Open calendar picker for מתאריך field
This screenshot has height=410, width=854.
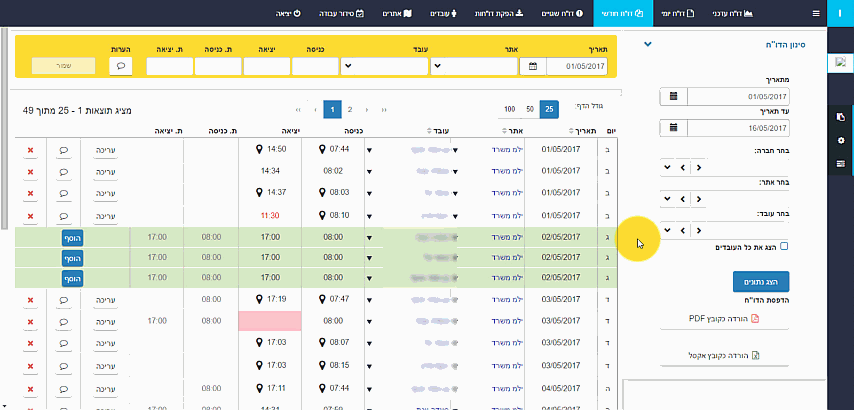click(x=673, y=96)
